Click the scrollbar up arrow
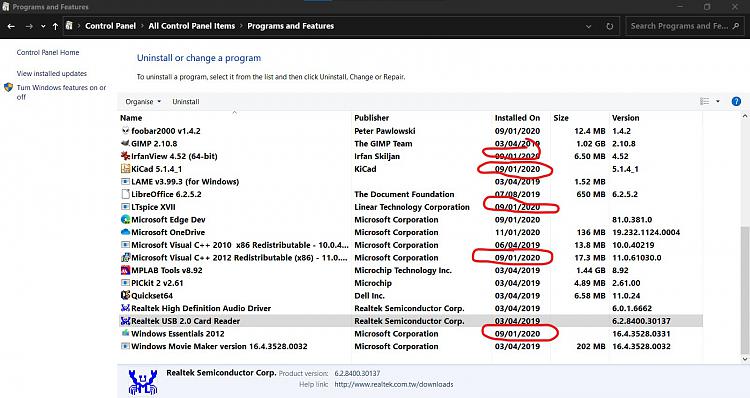The image size is (750, 398). [745, 116]
